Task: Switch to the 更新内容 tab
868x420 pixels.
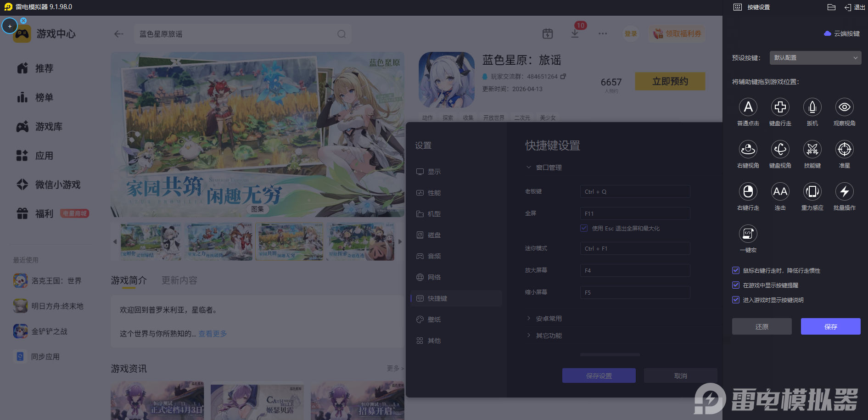Action: point(179,280)
